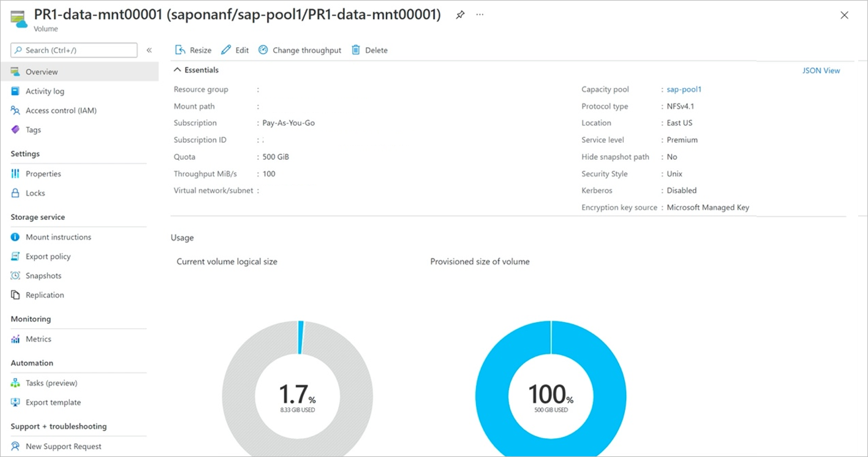Open the JSON View link
Screen dimensions: 868x457
821,70
